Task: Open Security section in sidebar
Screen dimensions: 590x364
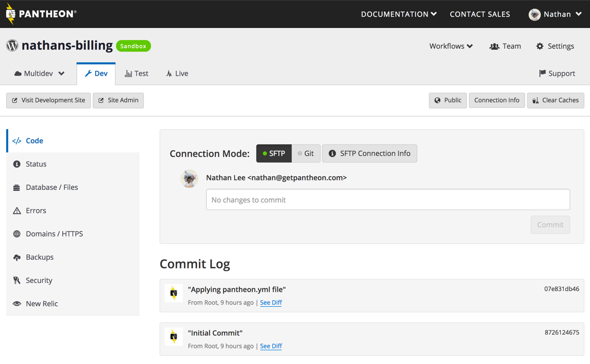Action: pos(73,280)
